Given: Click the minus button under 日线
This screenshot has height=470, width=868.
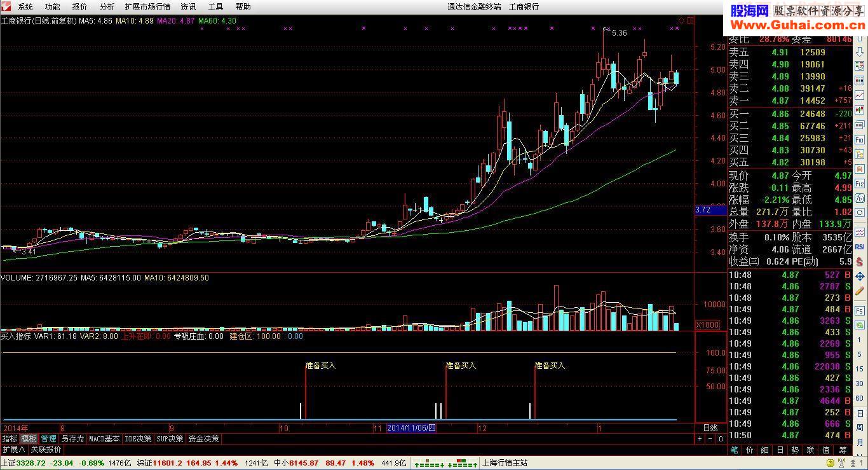Looking at the screenshot, I should pyautogui.click(x=710, y=439).
